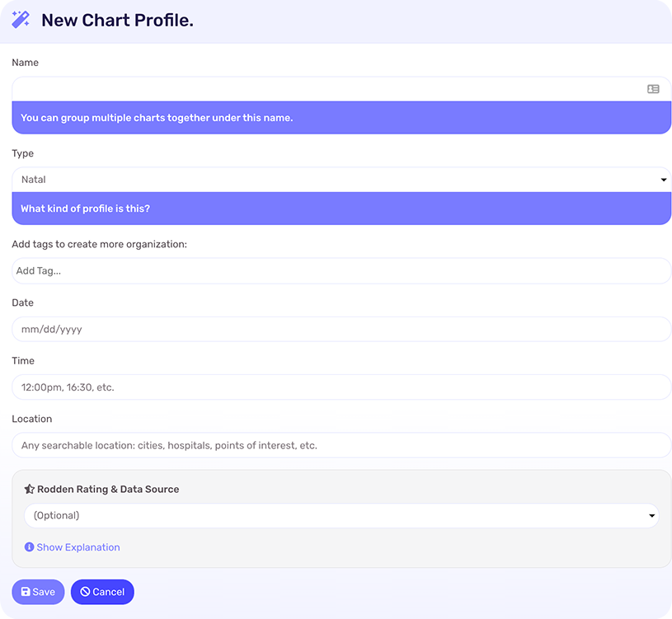Click the group charts hint banner
This screenshot has width=672, height=619.
[x=341, y=118]
